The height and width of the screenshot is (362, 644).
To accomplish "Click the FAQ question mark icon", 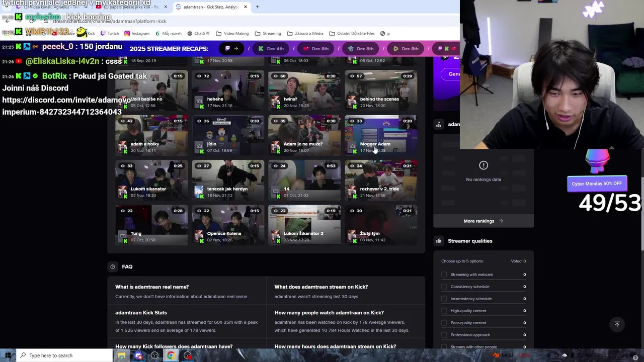I will tap(113, 267).
